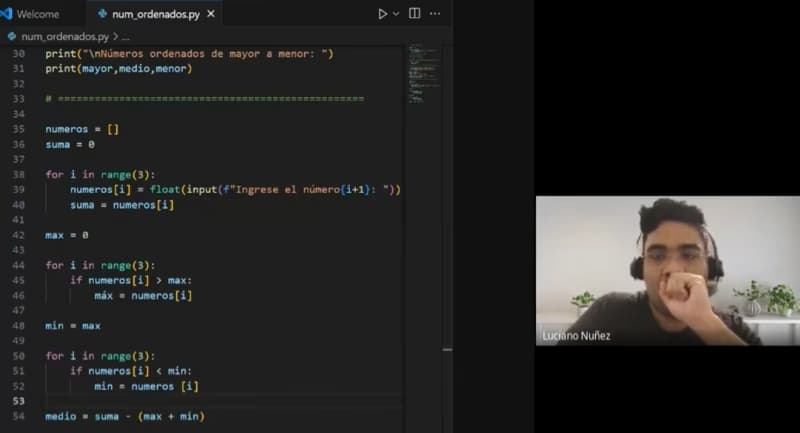Click the 'max = 0' line
Image resolution: width=800 pixels, height=433 pixels.
pos(67,235)
